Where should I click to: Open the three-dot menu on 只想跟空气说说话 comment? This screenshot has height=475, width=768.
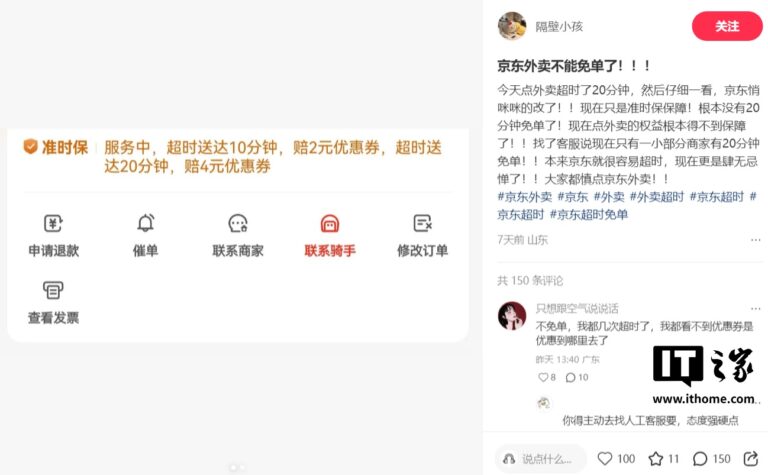click(755, 309)
